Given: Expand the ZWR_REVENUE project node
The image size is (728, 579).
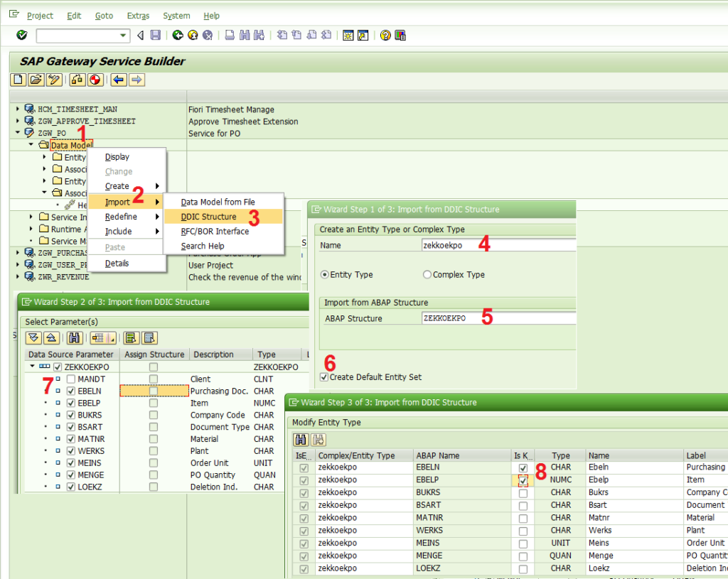Looking at the screenshot, I should tap(18, 276).
